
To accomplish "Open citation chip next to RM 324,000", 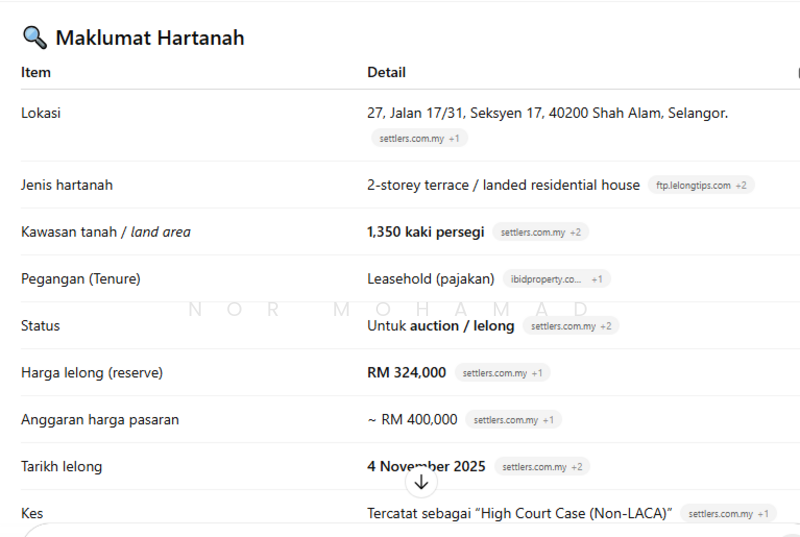I will tap(502, 373).
